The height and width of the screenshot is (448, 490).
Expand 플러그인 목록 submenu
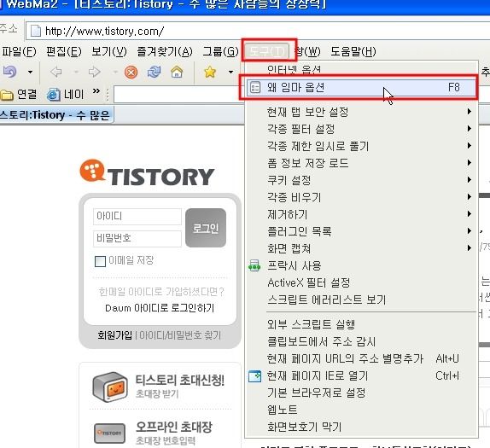[x=361, y=231]
